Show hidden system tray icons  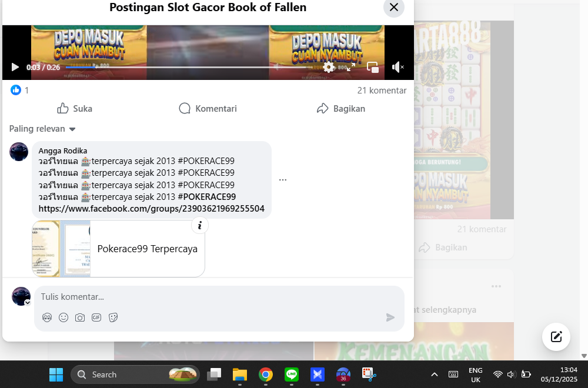[435, 374]
